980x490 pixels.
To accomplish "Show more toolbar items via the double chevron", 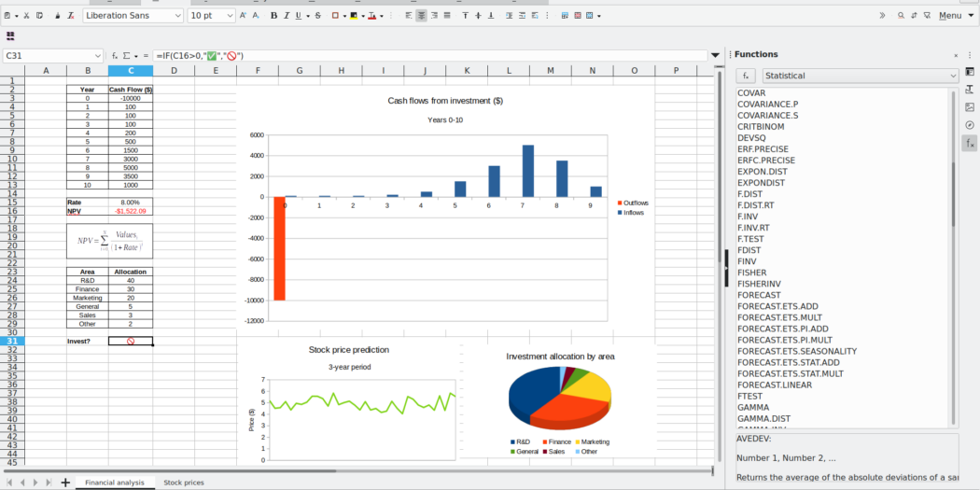I will [x=883, y=16].
